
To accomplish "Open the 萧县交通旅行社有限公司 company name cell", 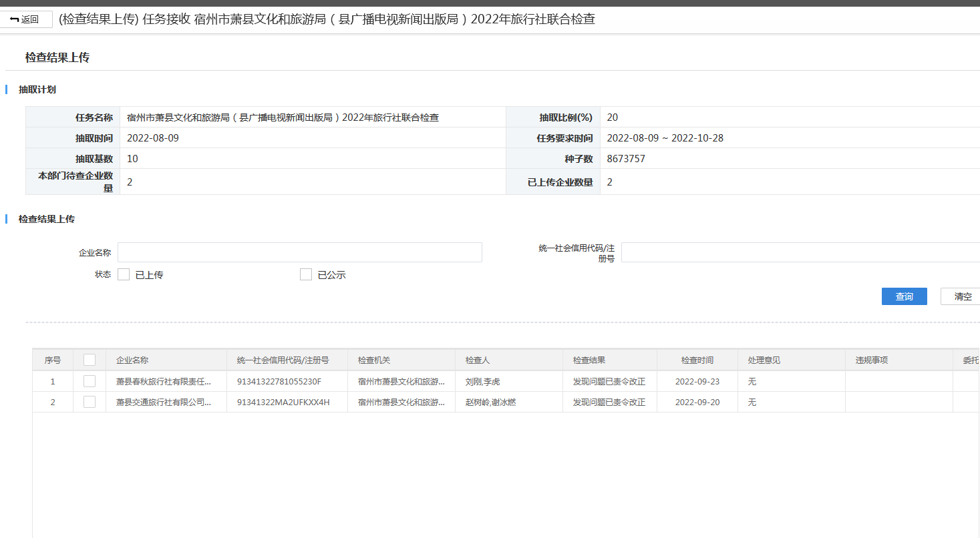I will click(164, 402).
